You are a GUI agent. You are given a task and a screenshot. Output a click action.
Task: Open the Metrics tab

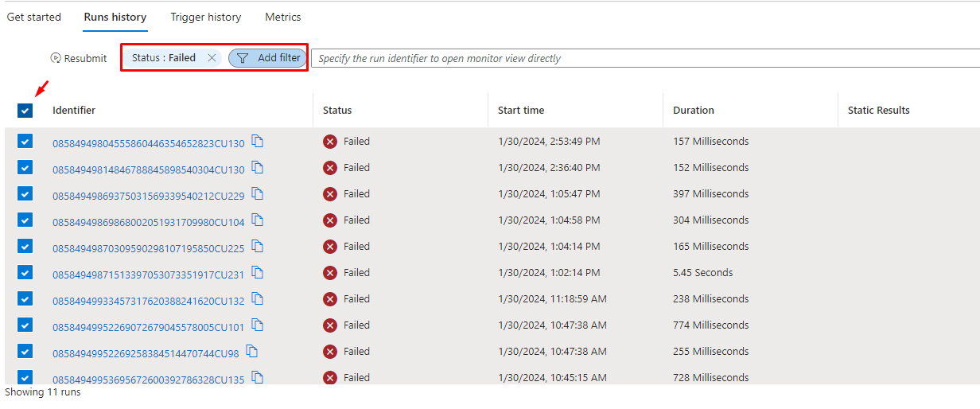(283, 17)
